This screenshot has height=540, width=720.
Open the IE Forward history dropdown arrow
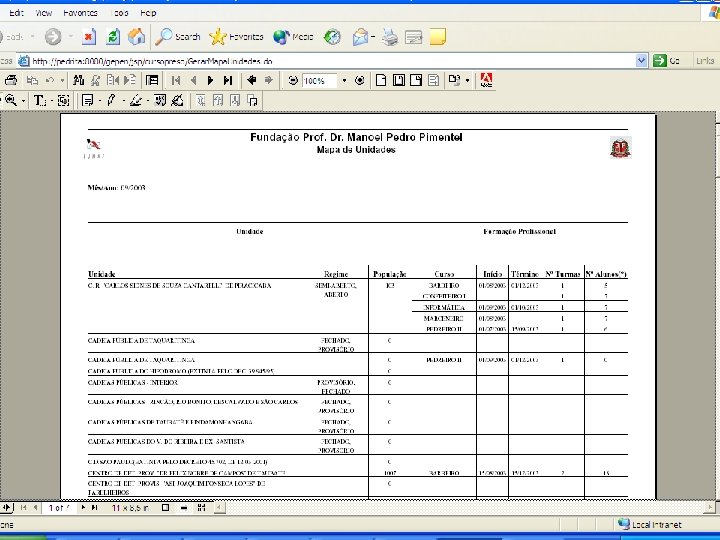pos(71,37)
